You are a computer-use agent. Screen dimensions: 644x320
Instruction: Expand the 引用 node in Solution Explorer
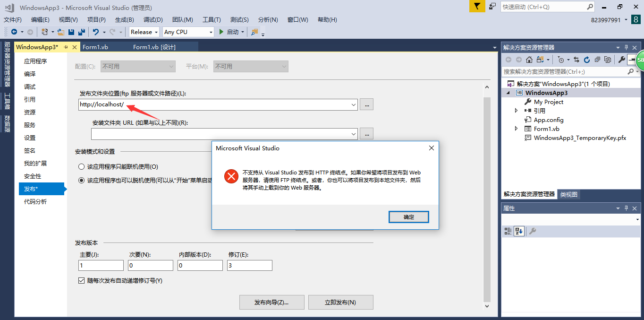click(x=516, y=111)
